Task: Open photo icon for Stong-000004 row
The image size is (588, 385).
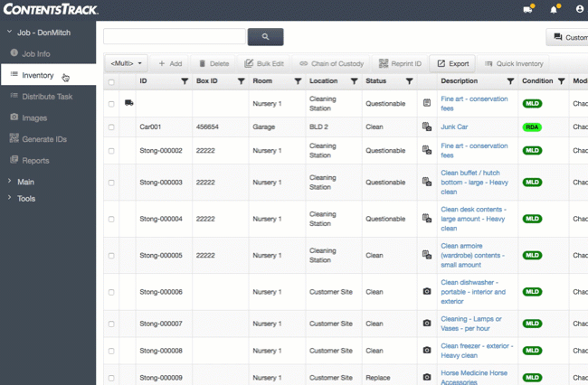Action: tap(427, 218)
